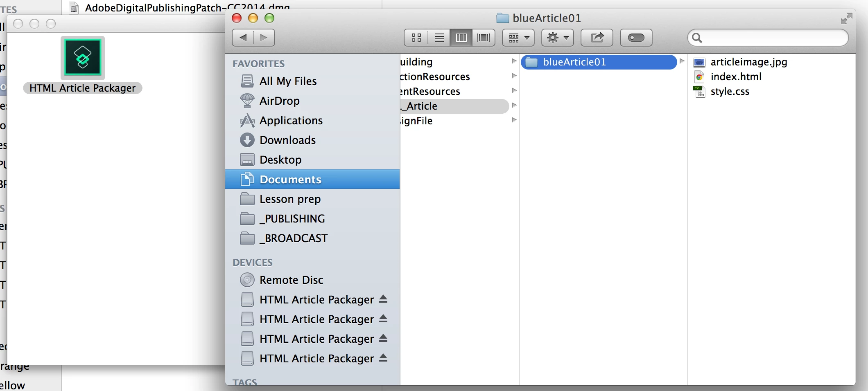Viewport: 868px width, 391px height.
Task: Go back in Finder history
Action: point(243,38)
